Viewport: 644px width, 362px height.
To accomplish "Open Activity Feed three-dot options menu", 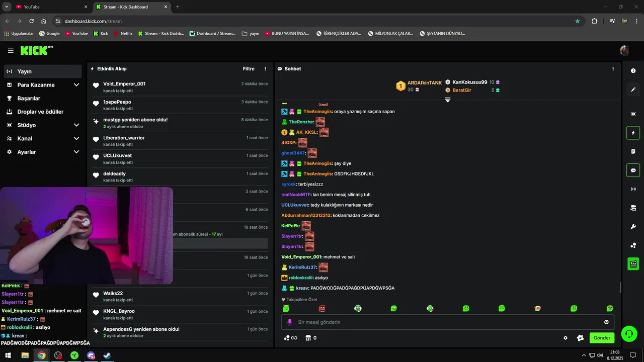I will (x=265, y=69).
